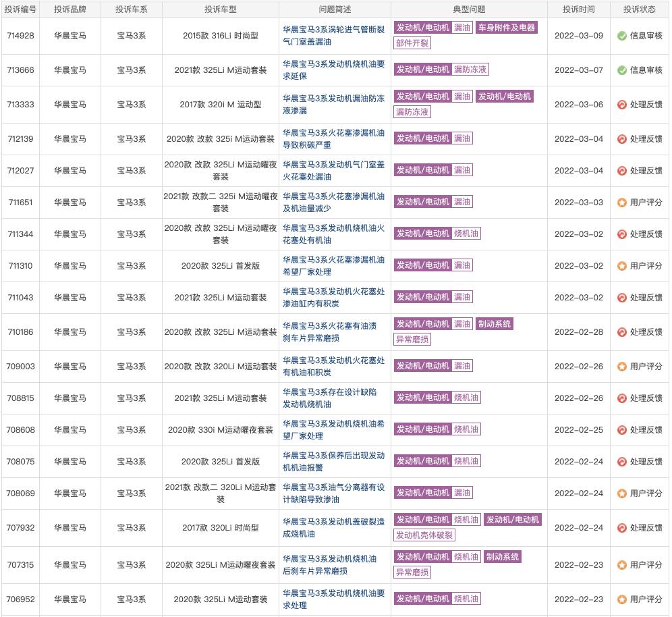Open complaint link 华晨宝马3系火花塞渗漏机油导致积碳严重
The height and width of the screenshot is (617, 672).
click(x=333, y=139)
